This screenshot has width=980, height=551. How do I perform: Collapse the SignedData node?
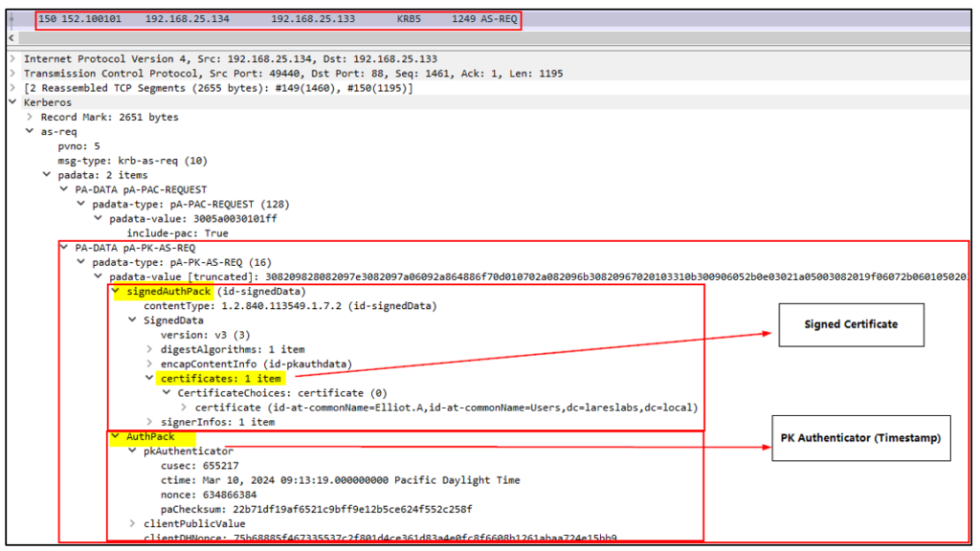(132, 320)
